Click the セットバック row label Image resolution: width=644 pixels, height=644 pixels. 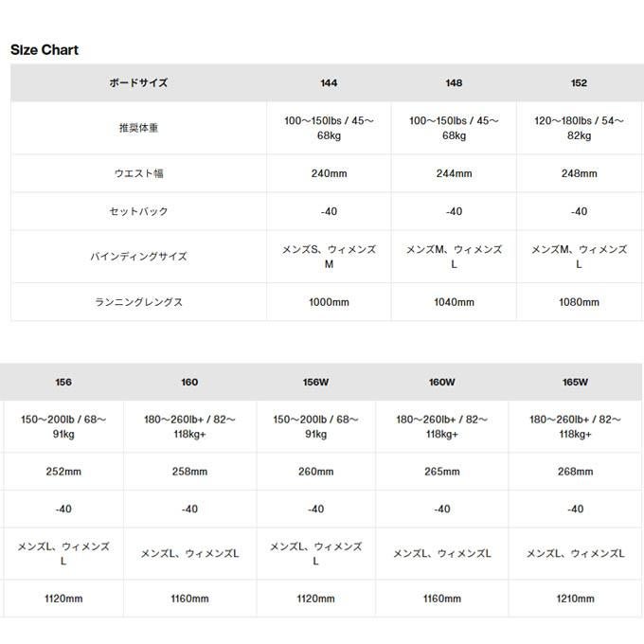tap(137, 211)
